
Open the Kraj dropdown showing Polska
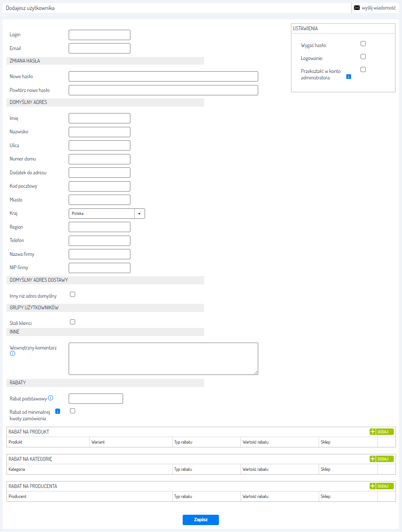[107, 213]
